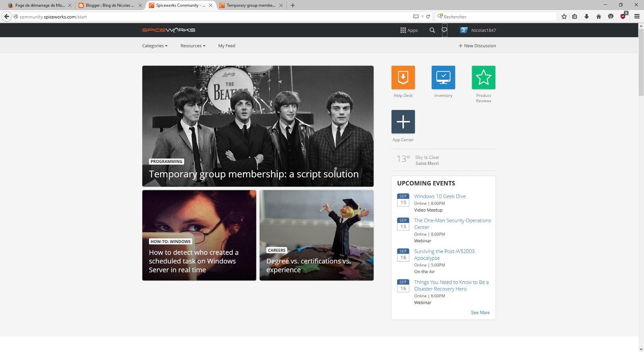Click the 13° temperature reading

(403, 159)
